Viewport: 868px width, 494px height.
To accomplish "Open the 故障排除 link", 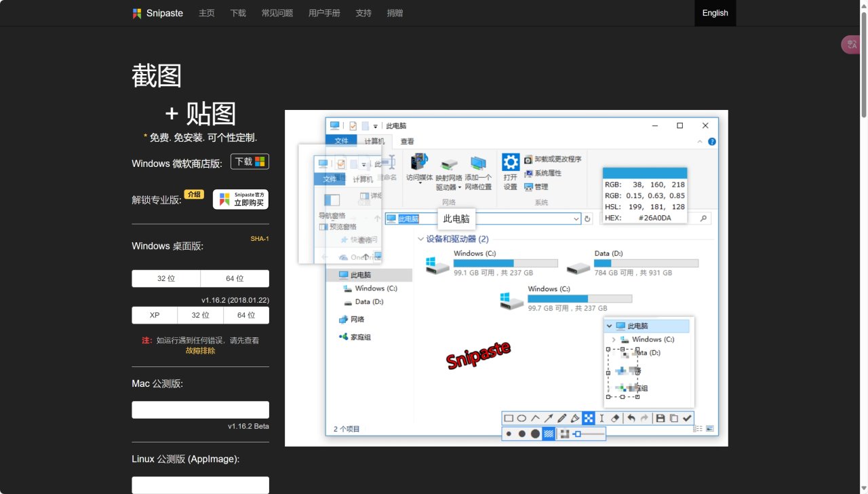I will coord(201,351).
